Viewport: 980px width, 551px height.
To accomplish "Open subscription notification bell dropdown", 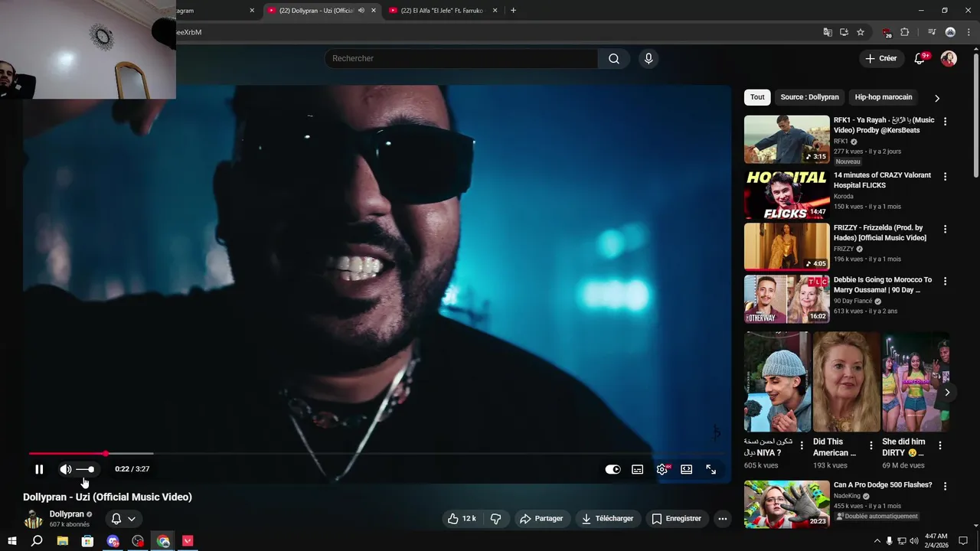I will pyautogui.click(x=123, y=519).
